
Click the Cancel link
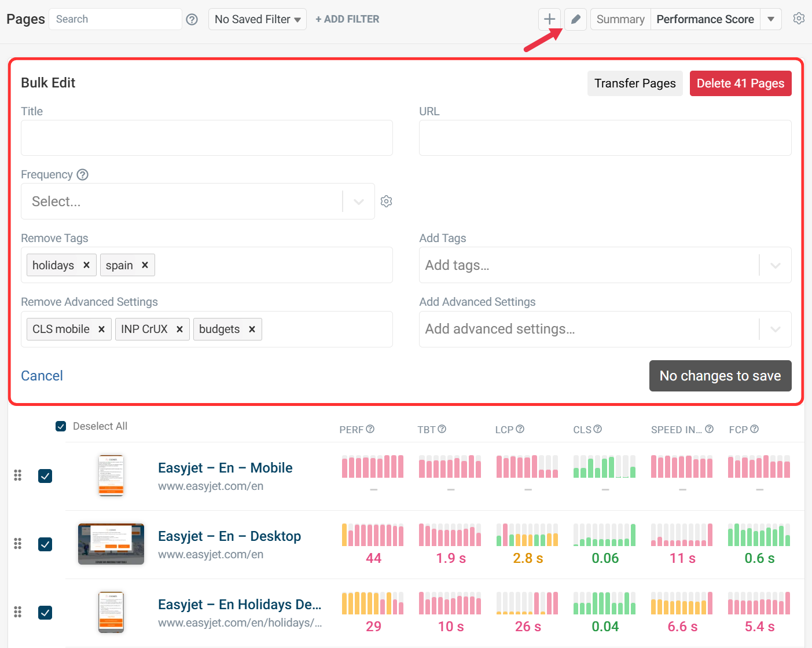tap(42, 376)
